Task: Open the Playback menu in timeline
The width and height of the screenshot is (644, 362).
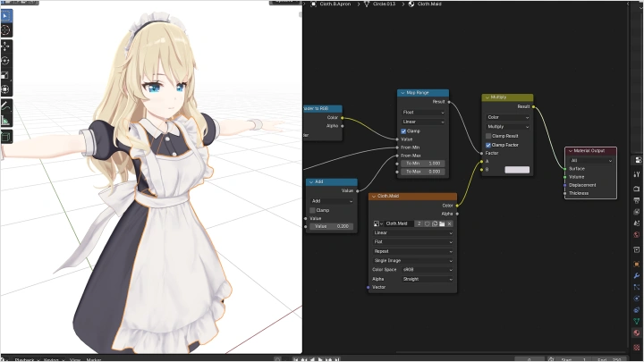Action: (x=24, y=359)
